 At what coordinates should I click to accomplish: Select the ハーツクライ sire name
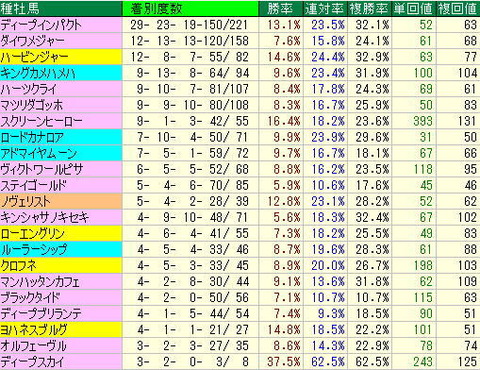(x=29, y=89)
